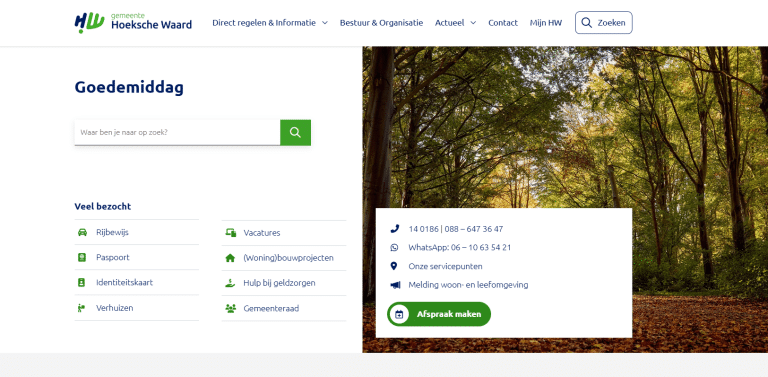Go to the Contact page

click(503, 23)
